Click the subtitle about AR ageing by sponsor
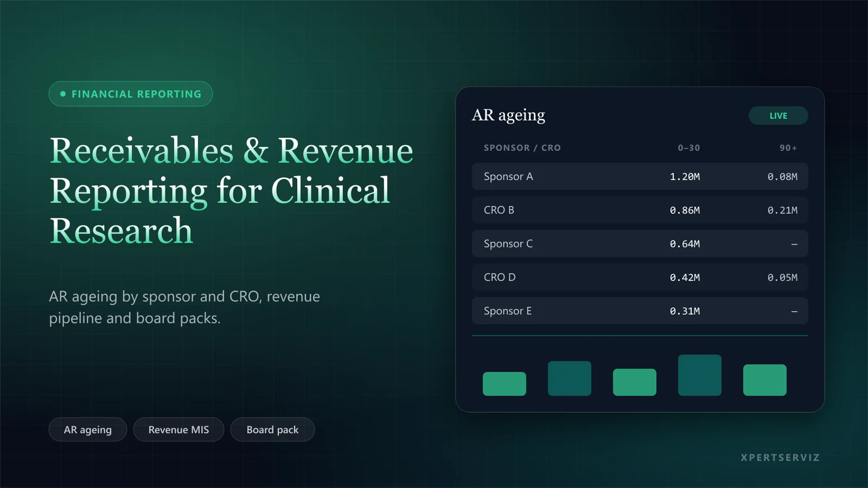 184,307
